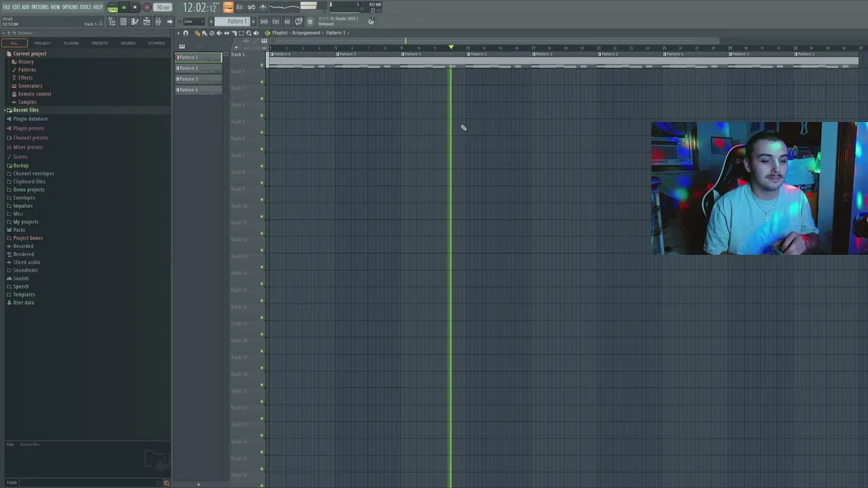Image resolution: width=868 pixels, height=488 pixels.
Task: Toggle Song/Pattern playback mode button
Action: pyautogui.click(x=113, y=8)
